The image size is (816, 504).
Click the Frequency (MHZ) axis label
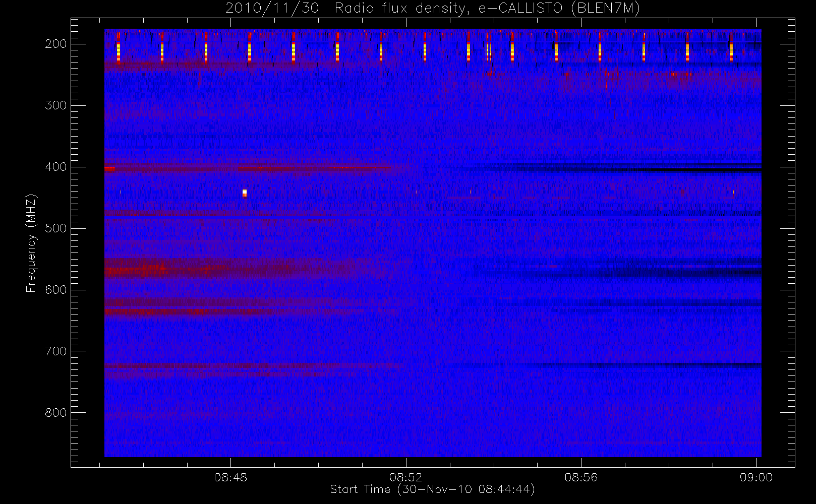[31, 243]
